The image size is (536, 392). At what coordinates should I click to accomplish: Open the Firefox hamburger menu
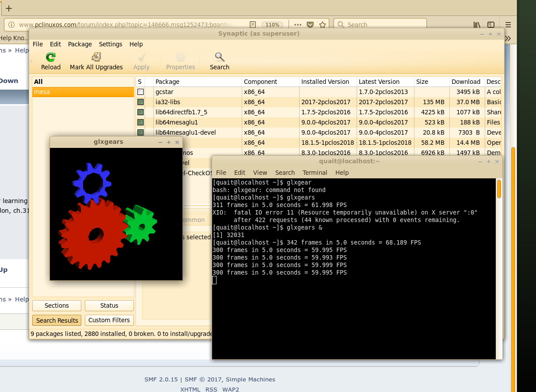[508, 25]
